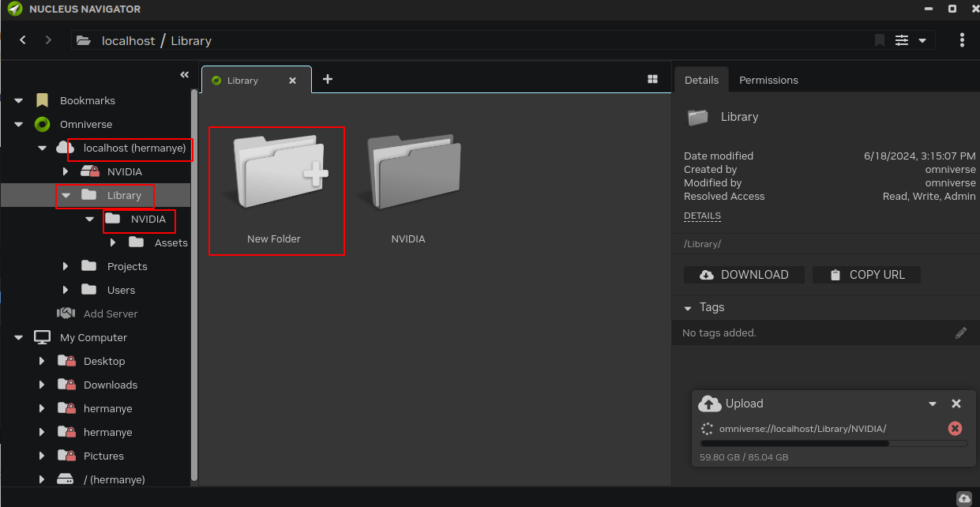Collapse the Tags section
This screenshot has height=507, width=980.
tap(688, 308)
